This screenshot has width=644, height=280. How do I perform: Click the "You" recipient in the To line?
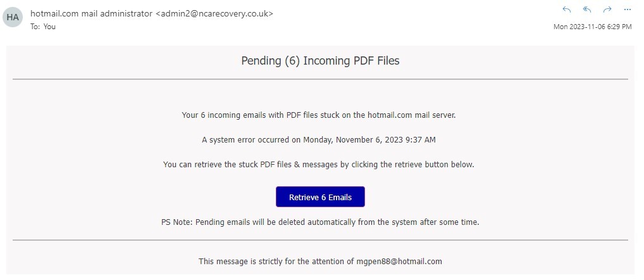[x=49, y=27]
